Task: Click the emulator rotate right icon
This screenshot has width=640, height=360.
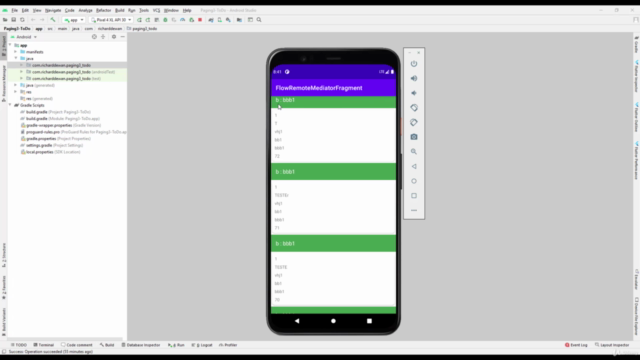Action: tap(414, 122)
